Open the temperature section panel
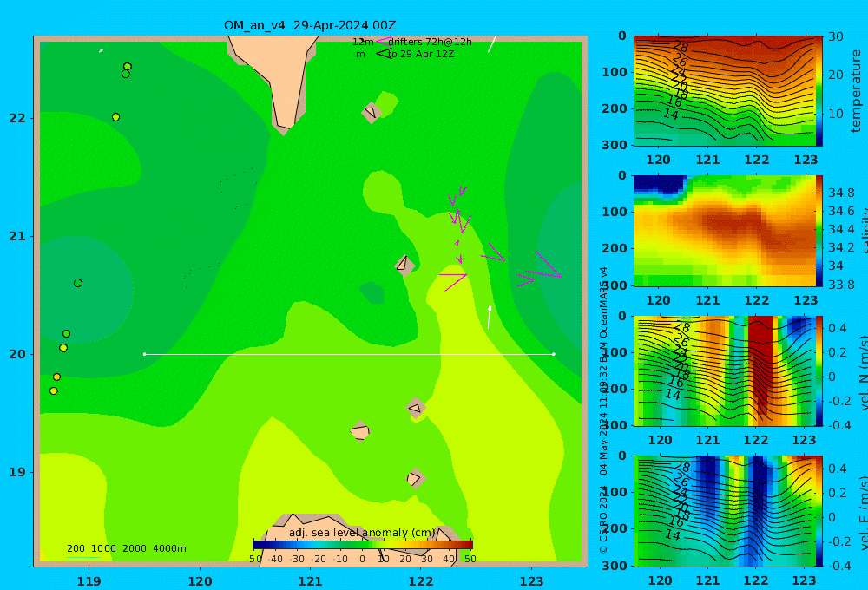 coord(724,91)
